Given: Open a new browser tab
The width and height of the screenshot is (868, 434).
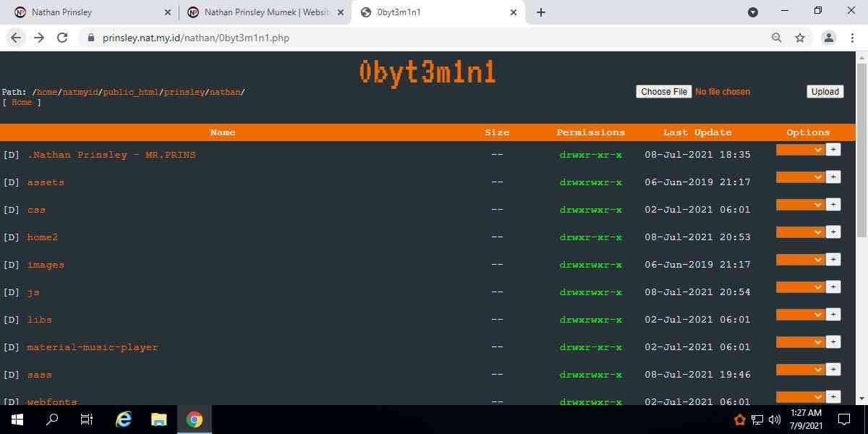Looking at the screenshot, I should pos(541,12).
